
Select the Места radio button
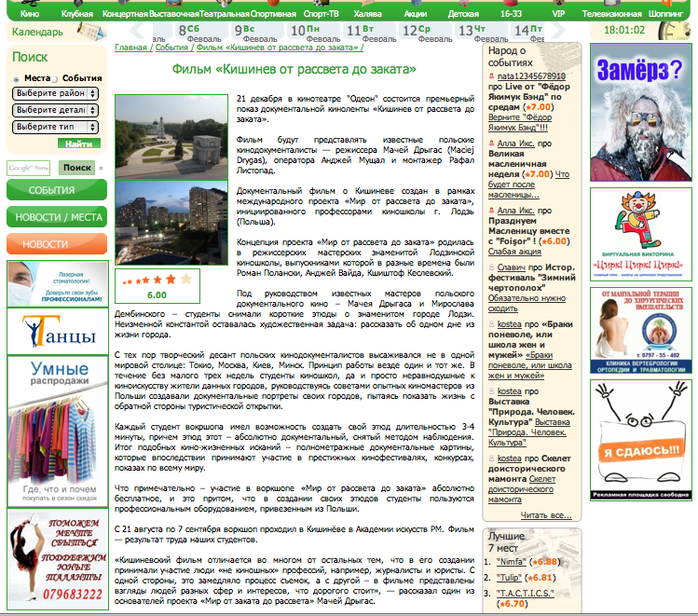(16, 79)
